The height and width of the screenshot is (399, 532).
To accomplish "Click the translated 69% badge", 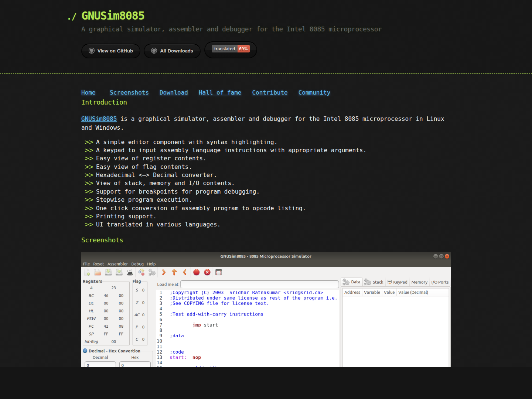I will pyautogui.click(x=231, y=49).
